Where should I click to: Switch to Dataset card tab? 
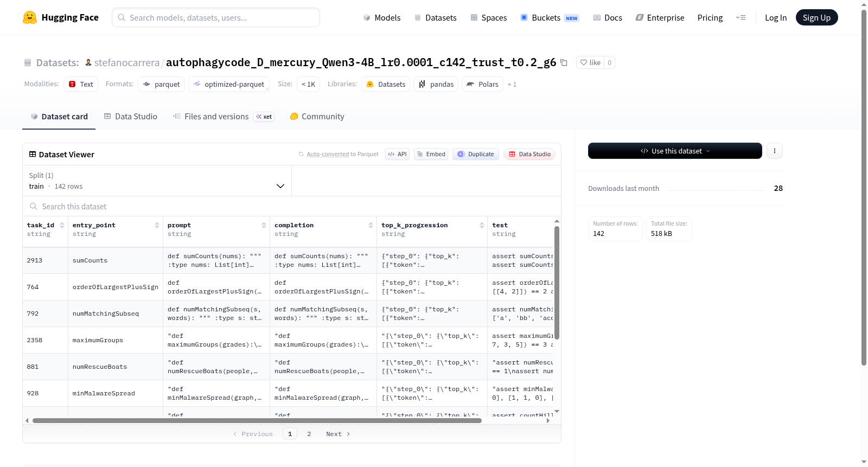59,117
